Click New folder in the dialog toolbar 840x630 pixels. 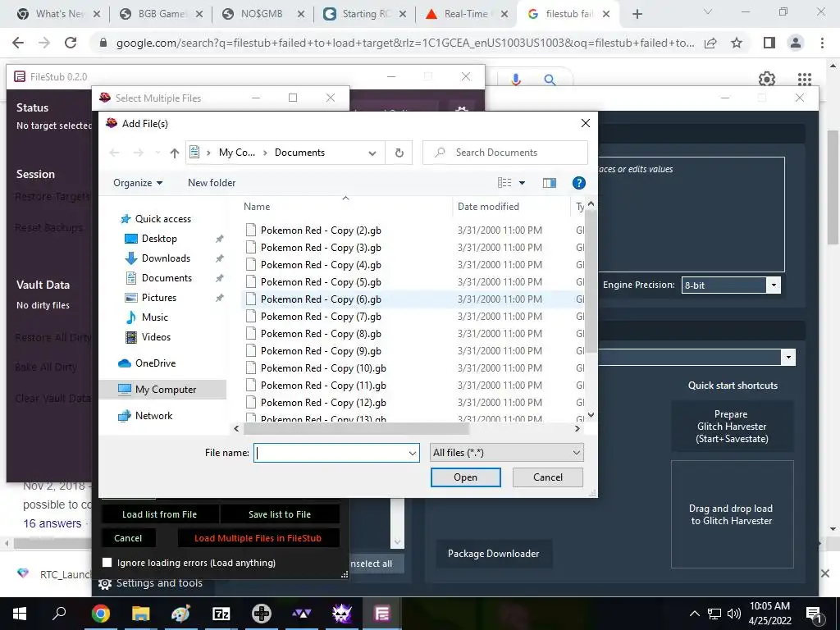coord(212,183)
